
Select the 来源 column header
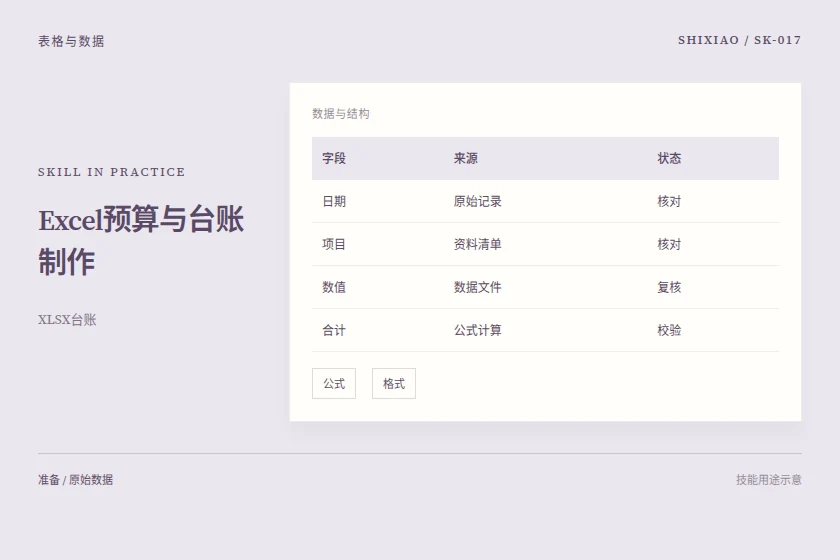(x=466, y=159)
